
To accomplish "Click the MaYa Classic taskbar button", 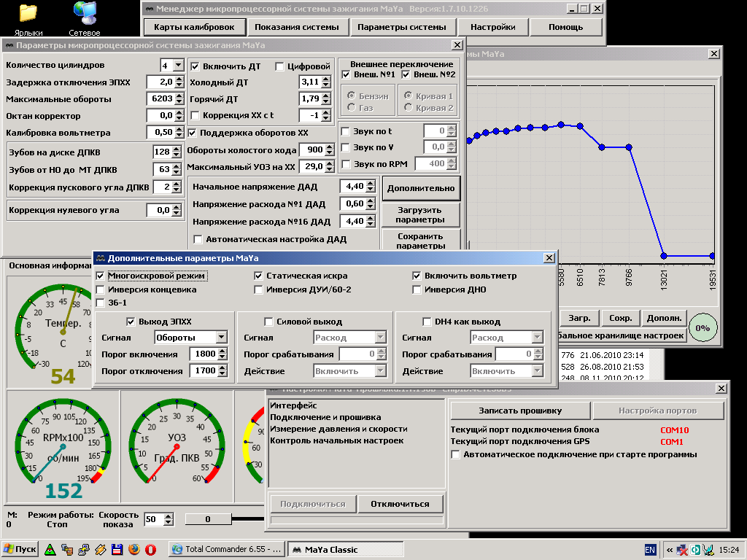I will coord(347,550).
